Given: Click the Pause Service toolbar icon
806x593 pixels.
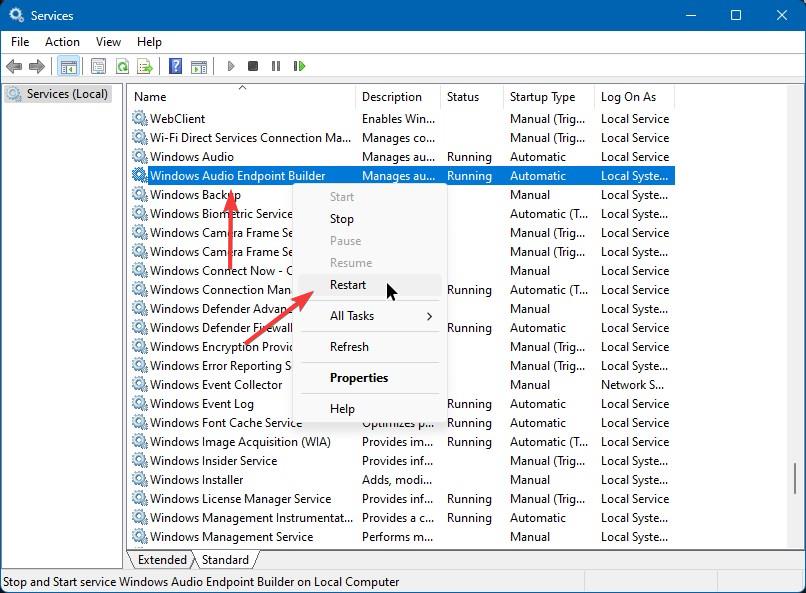Looking at the screenshot, I should click(276, 66).
